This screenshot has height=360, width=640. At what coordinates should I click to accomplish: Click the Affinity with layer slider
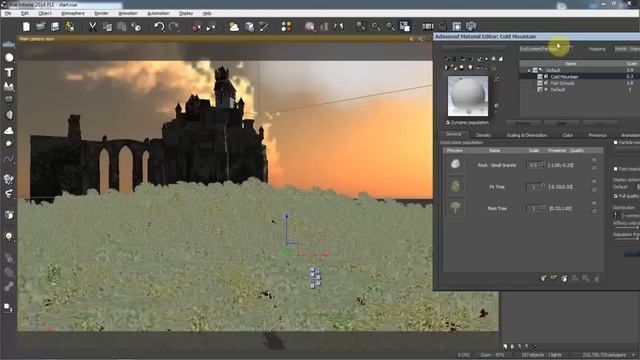tap(626, 227)
